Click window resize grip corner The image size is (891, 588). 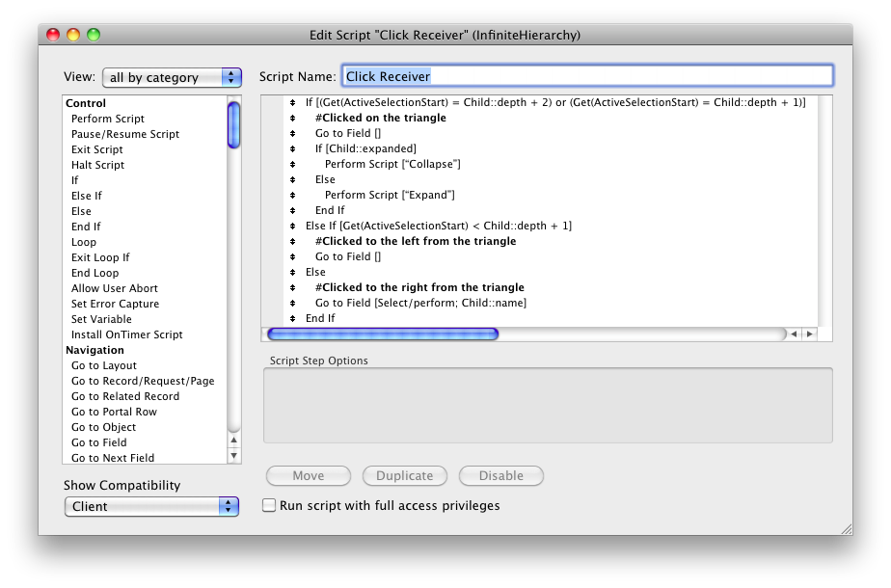click(x=846, y=529)
